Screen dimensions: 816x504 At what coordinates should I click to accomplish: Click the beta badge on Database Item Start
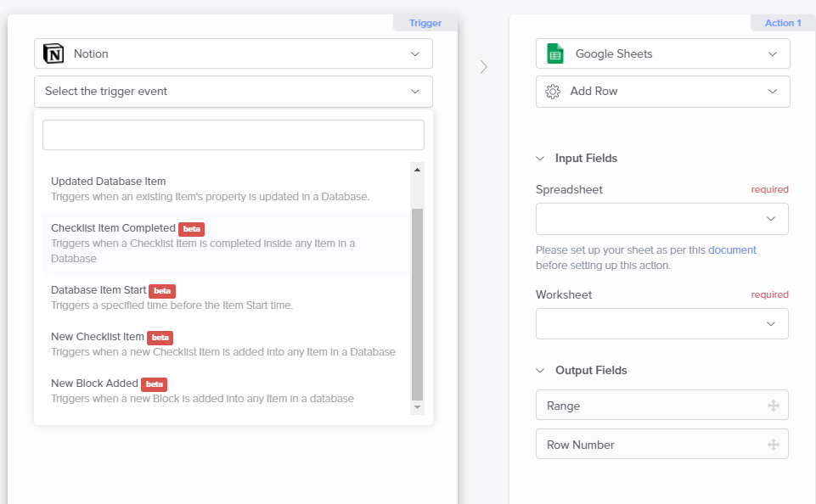162,291
